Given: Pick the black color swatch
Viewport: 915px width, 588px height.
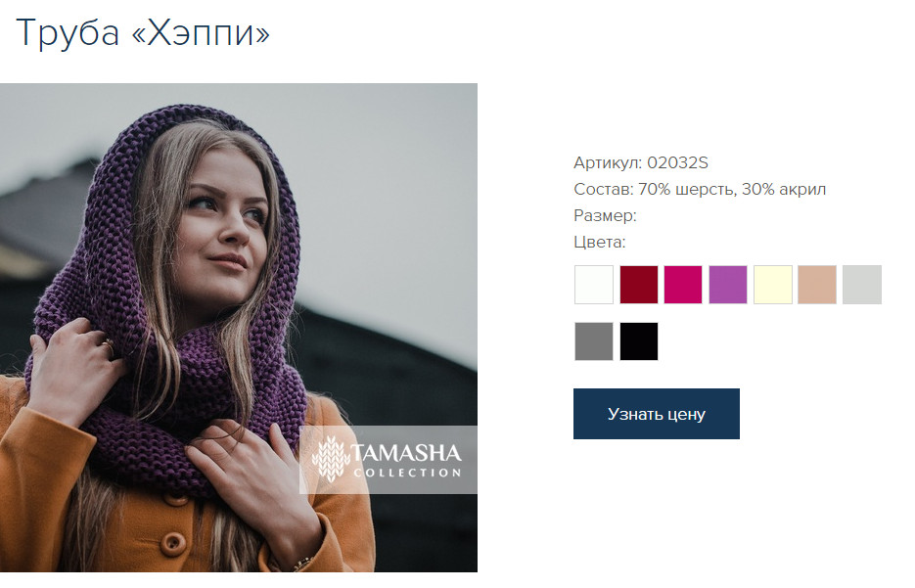Looking at the screenshot, I should (638, 341).
